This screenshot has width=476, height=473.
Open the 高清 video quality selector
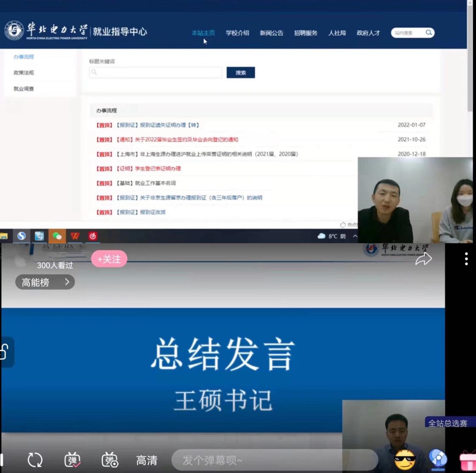point(146,460)
